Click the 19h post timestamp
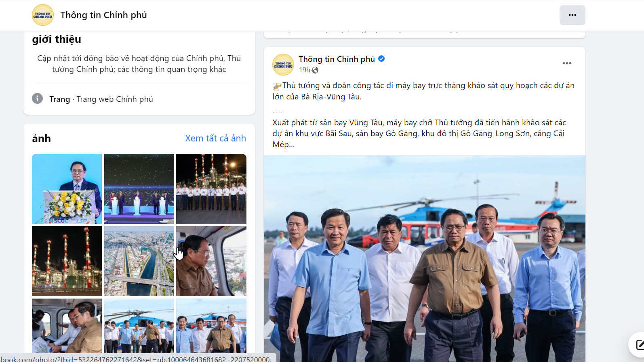644x362 pixels. 304,70
